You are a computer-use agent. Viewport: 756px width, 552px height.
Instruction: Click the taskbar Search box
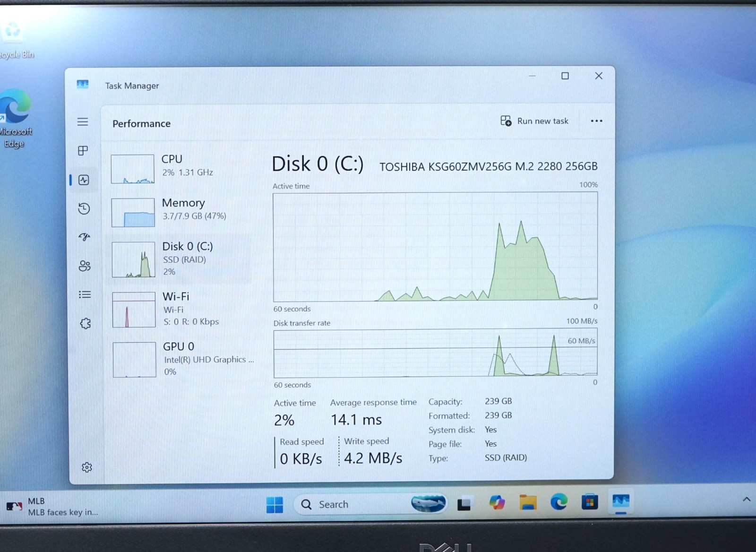click(371, 504)
